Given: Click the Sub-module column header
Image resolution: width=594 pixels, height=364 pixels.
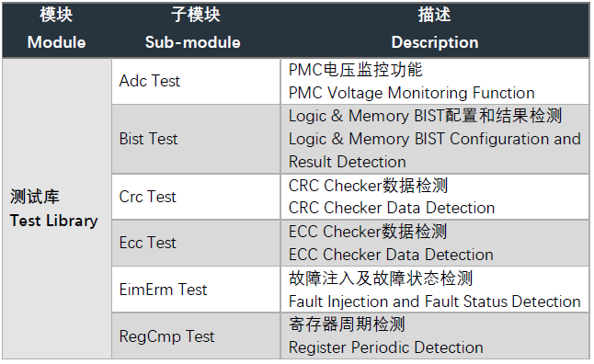Looking at the screenshot, I should coord(193,29).
